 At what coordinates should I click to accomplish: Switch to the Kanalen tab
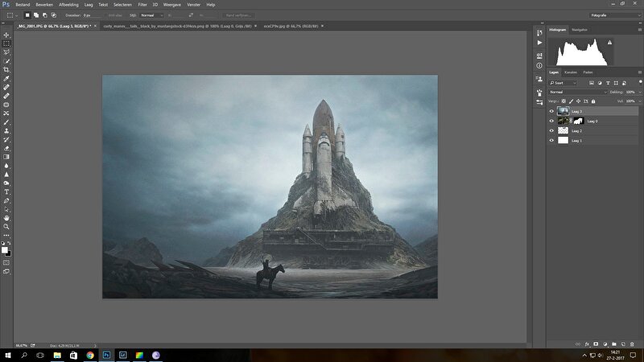click(x=571, y=72)
